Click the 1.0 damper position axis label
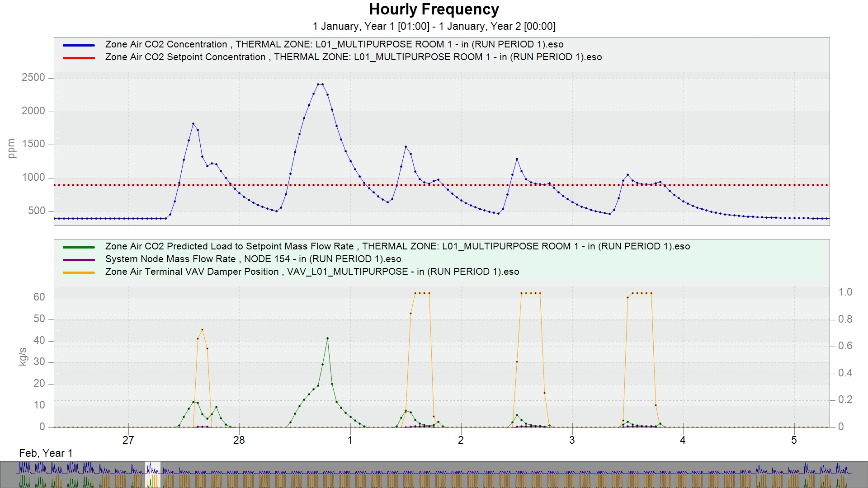Viewport: 868px width, 488px height. (845, 292)
